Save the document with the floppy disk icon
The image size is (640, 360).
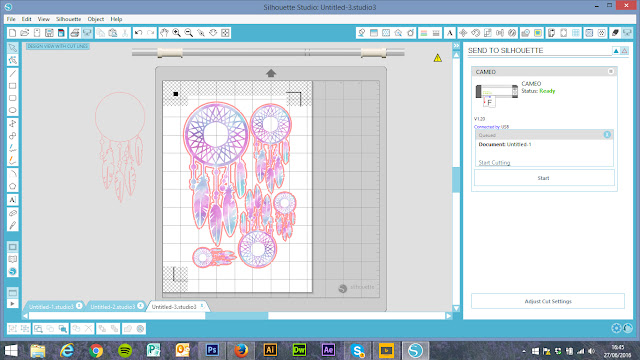(x=49, y=33)
